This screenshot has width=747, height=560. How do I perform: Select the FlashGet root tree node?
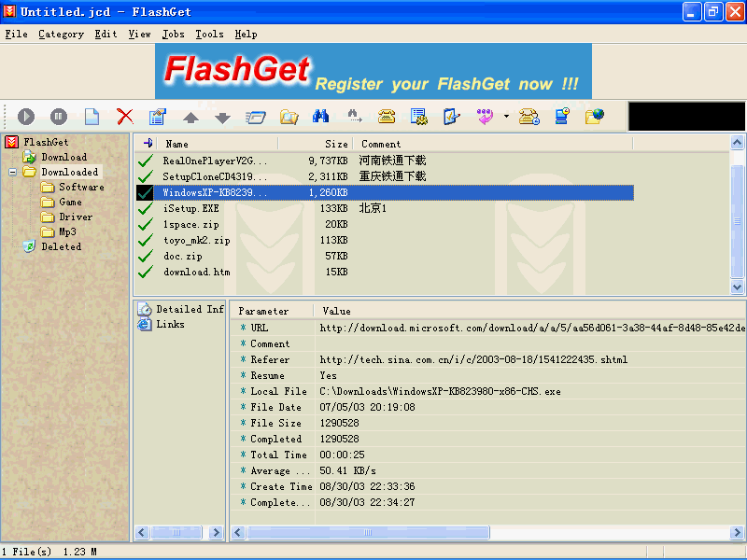[x=46, y=142]
